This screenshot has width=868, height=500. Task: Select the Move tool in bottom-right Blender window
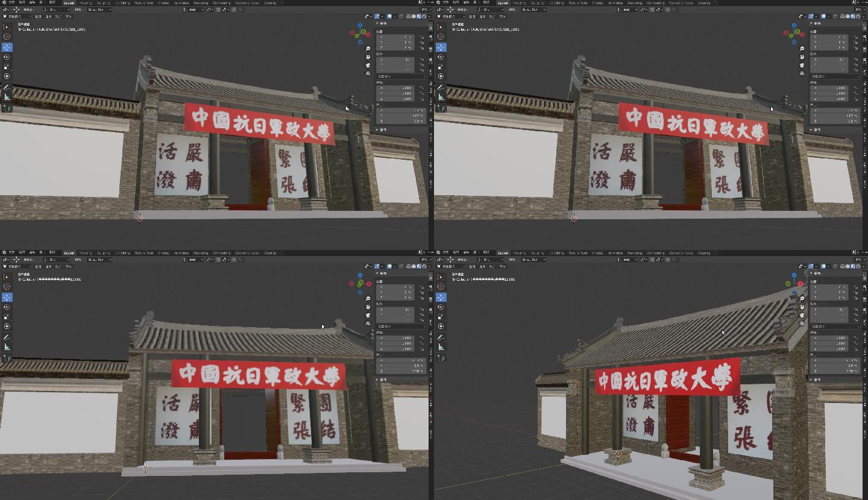[441, 297]
